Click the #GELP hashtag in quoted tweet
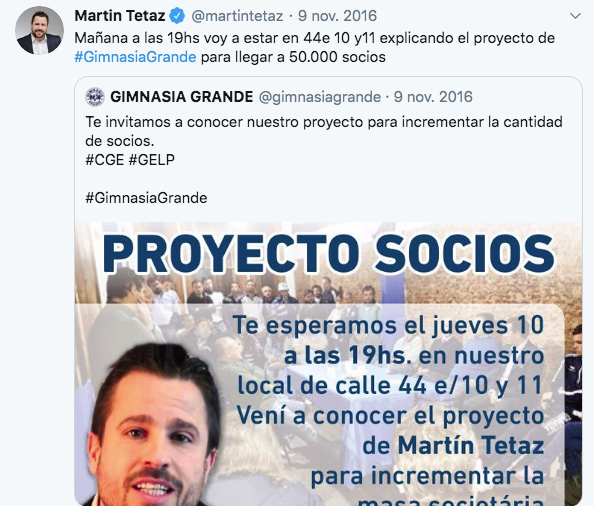This screenshot has width=594, height=506. 152,160
